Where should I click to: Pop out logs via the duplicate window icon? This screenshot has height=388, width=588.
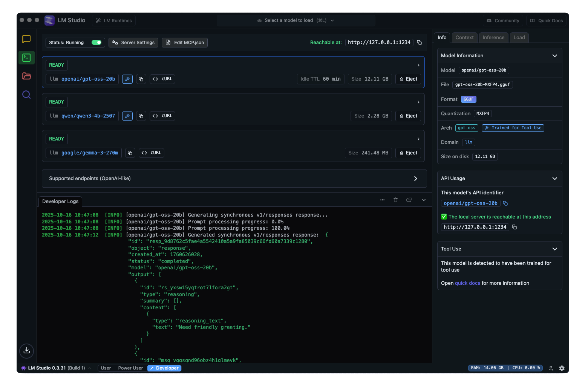[x=409, y=200]
